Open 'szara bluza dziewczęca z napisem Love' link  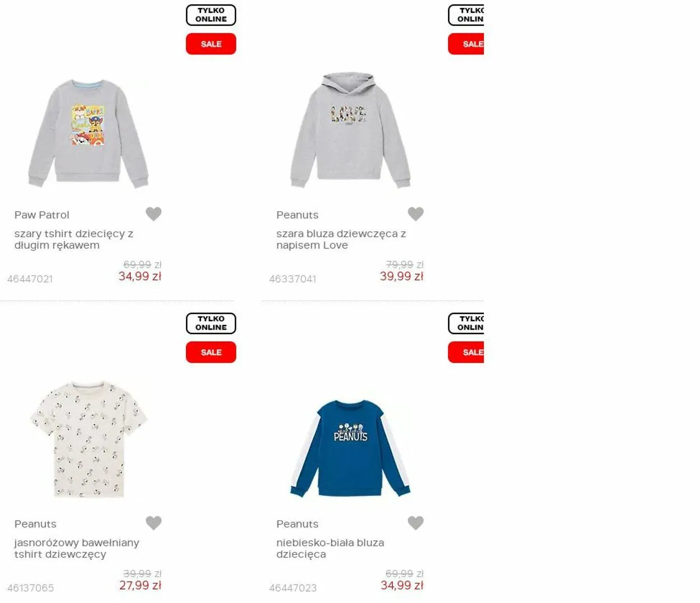point(341,239)
